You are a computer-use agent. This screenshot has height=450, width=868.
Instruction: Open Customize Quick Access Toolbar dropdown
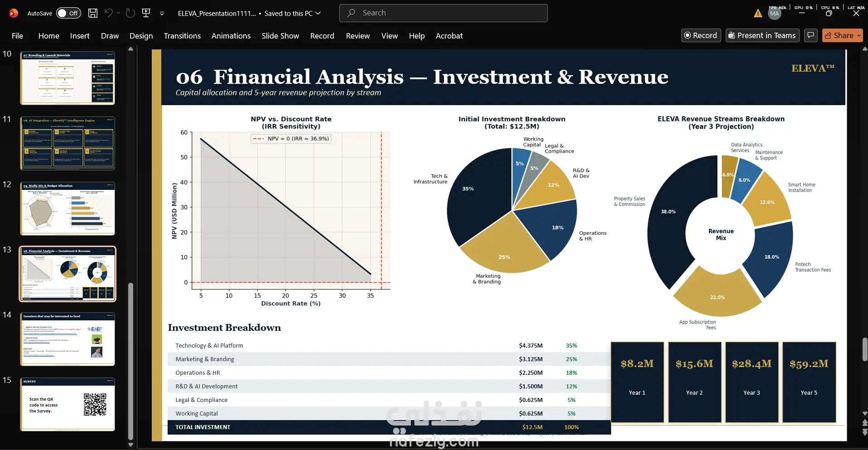tap(162, 14)
